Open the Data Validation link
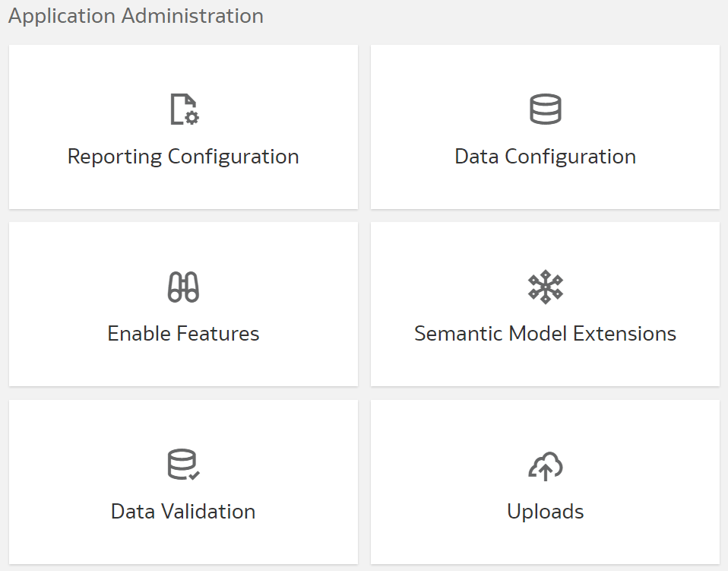The width and height of the screenshot is (728, 571). (x=182, y=512)
